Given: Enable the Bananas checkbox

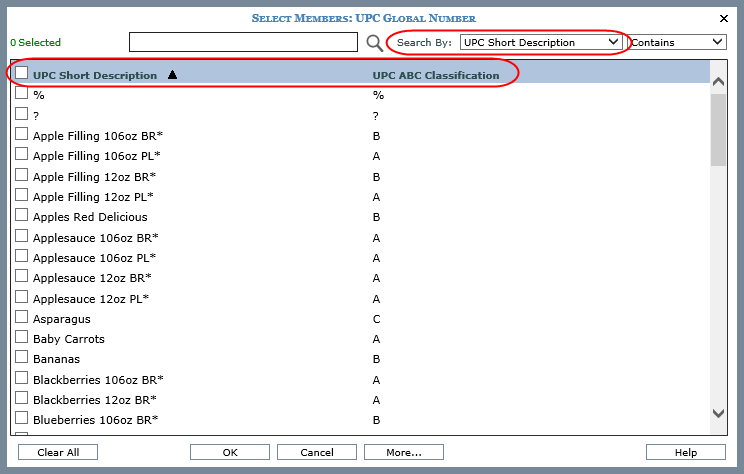Looking at the screenshot, I should [x=21, y=358].
